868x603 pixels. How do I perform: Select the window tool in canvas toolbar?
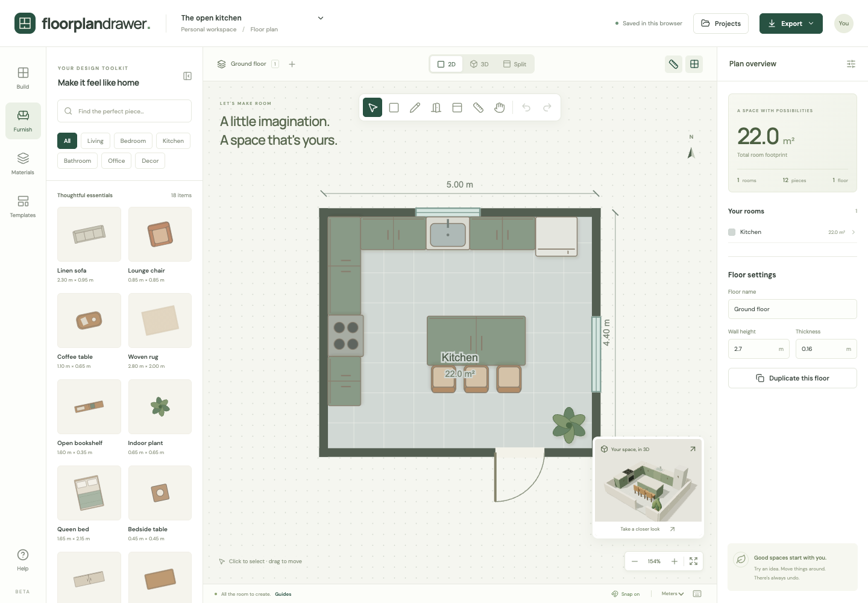tap(457, 107)
